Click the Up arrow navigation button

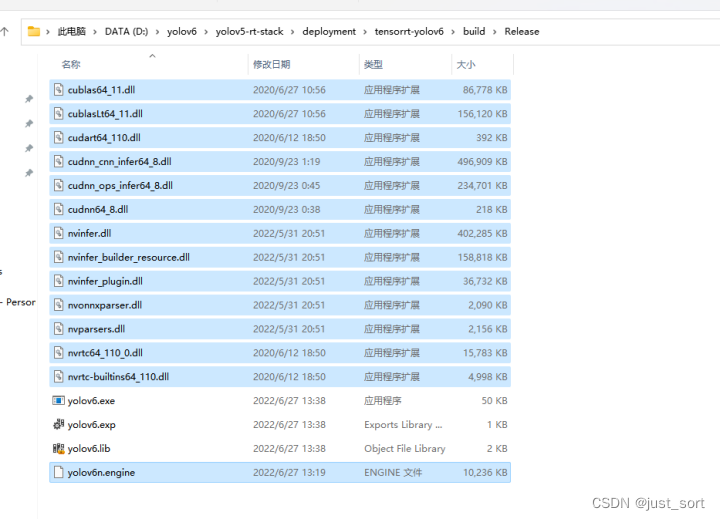[5, 31]
